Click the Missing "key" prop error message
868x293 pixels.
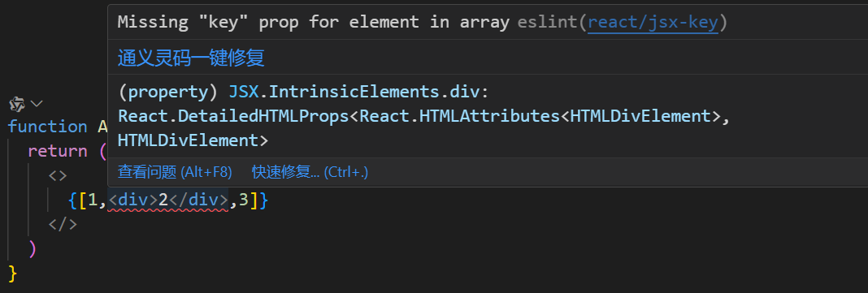[x=314, y=23]
